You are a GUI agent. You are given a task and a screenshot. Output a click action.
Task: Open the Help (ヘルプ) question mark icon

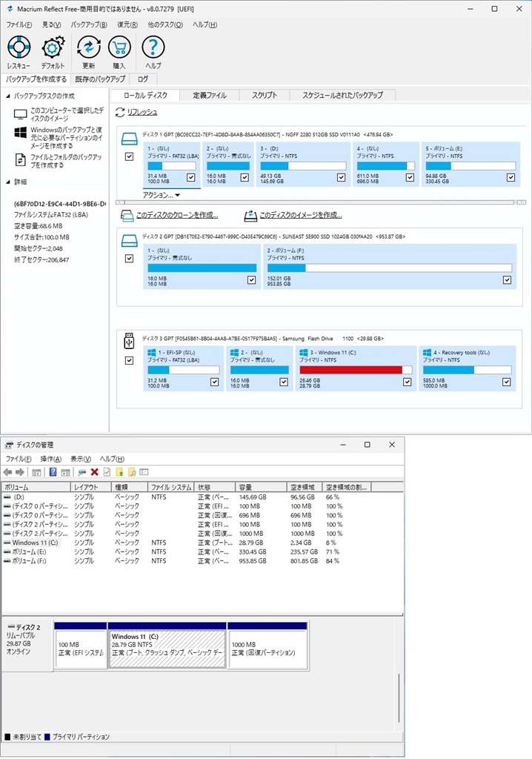point(153,47)
